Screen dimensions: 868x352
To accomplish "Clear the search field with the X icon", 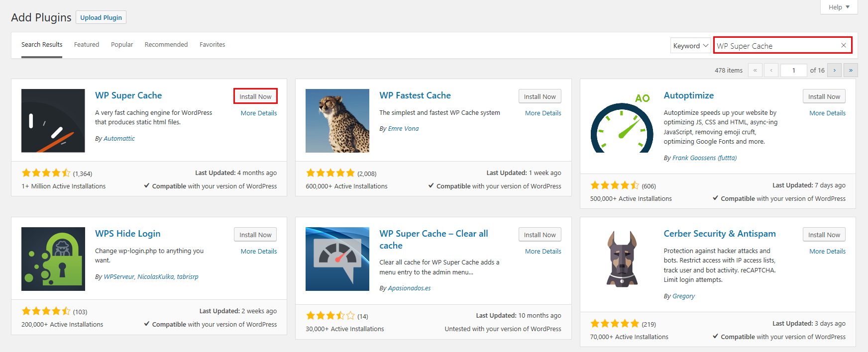I will pyautogui.click(x=844, y=45).
